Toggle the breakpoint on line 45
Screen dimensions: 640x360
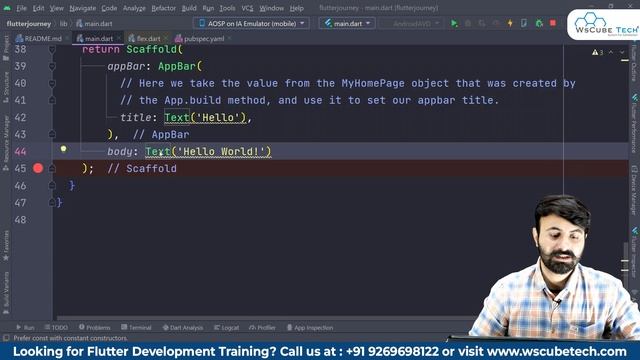tap(38, 168)
